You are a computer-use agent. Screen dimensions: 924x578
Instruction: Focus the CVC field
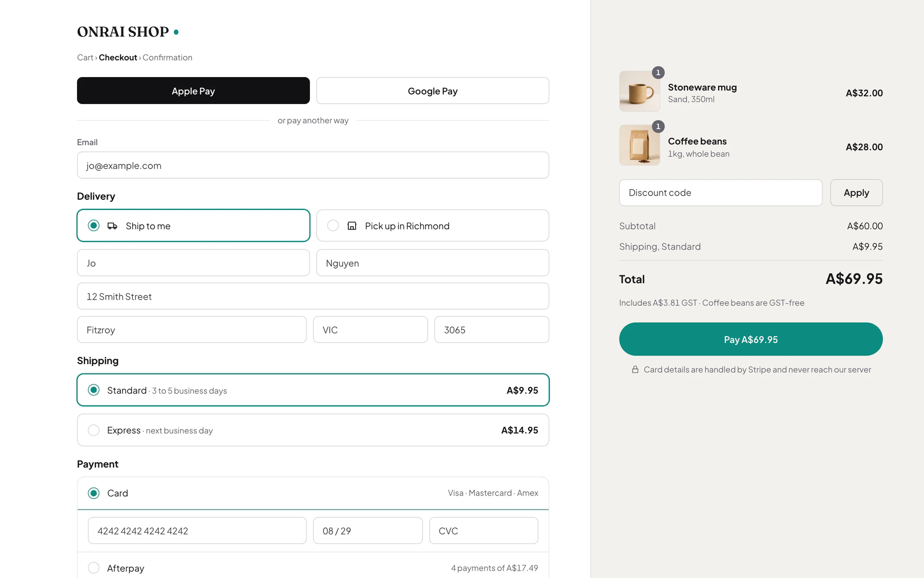(483, 530)
